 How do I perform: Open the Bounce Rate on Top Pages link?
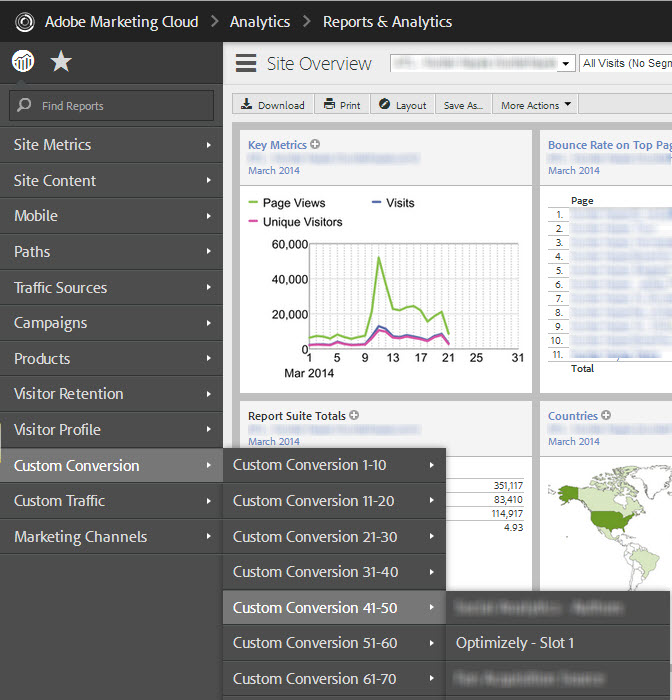pyautogui.click(x=609, y=145)
